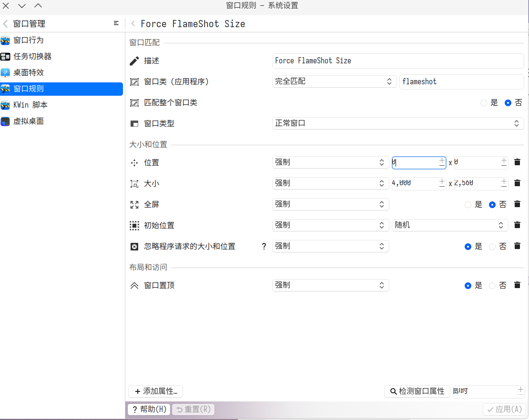This screenshot has height=420, width=529.
Task: Expand the 正常窗口 window type dropdown
Action: click(397, 123)
